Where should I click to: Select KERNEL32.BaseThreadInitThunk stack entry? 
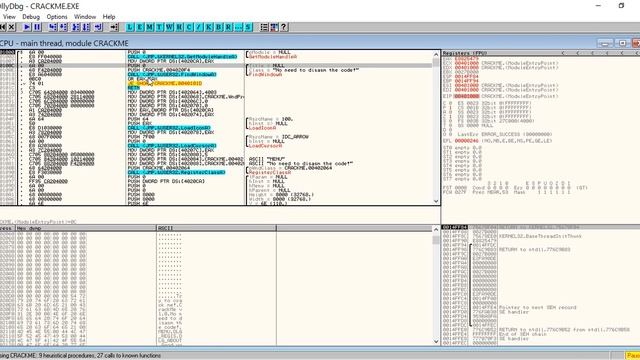pyautogui.click(x=540, y=236)
